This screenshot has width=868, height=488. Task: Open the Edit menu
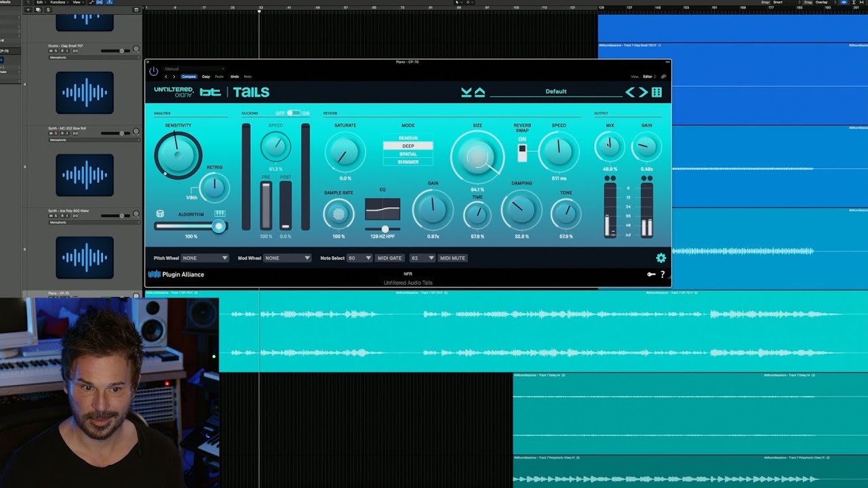[x=40, y=3]
